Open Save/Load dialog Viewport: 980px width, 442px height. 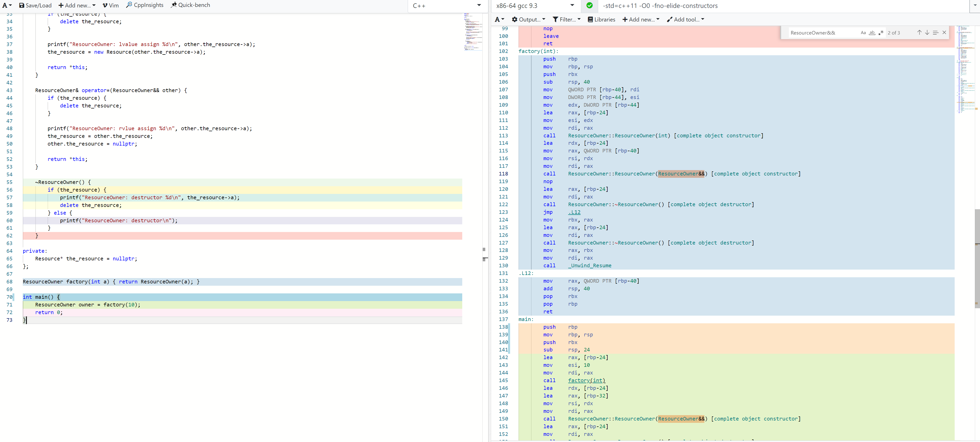coord(35,5)
